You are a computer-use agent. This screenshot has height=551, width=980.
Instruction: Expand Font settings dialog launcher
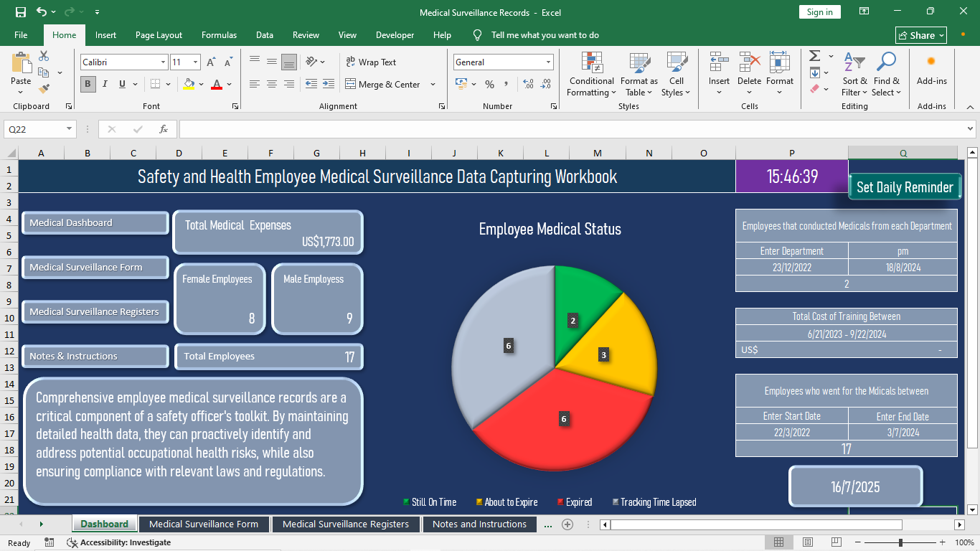pyautogui.click(x=235, y=106)
